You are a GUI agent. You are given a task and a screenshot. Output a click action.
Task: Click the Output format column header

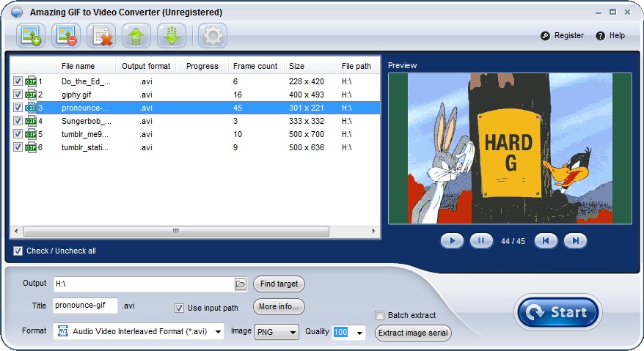click(x=146, y=66)
